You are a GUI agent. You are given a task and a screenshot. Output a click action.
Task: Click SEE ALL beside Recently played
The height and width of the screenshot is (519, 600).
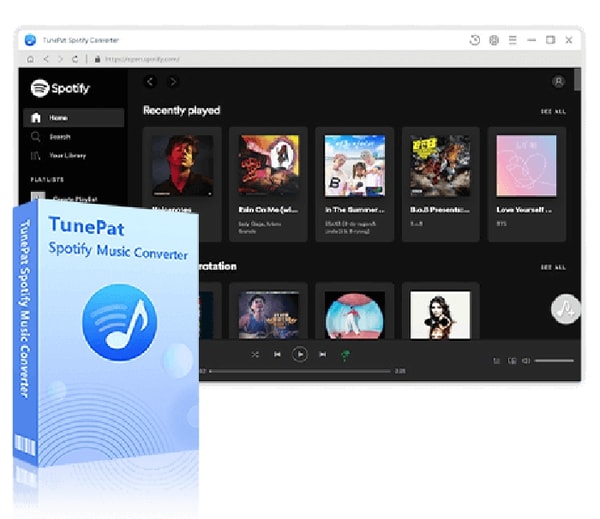tap(553, 111)
